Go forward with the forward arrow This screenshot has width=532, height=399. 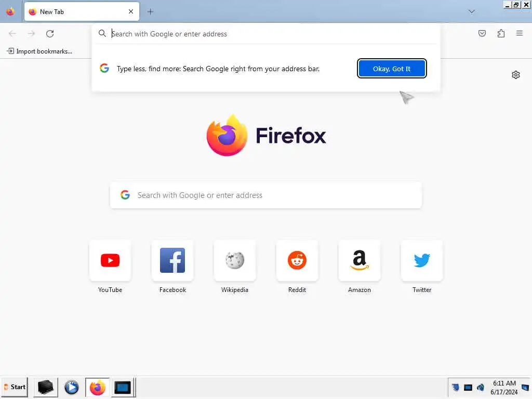(x=31, y=34)
